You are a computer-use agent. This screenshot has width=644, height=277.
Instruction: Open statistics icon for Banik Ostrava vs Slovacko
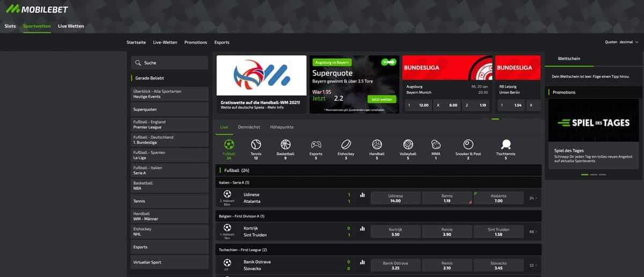(362, 262)
